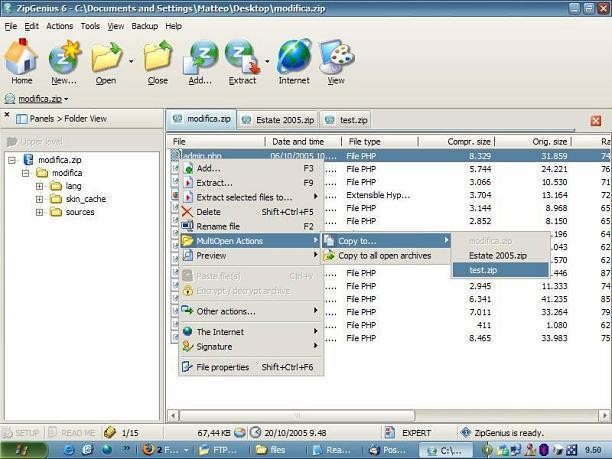Open dropdown arrow next to Open icon
The width and height of the screenshot is (612, 459).
tap(131, 61)
